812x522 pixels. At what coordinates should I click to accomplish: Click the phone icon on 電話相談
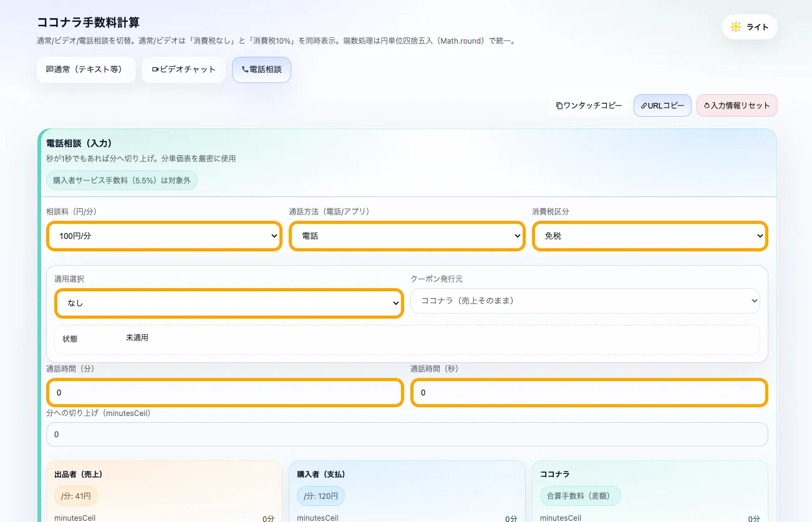pyautogui.click(x=244, y=70)
